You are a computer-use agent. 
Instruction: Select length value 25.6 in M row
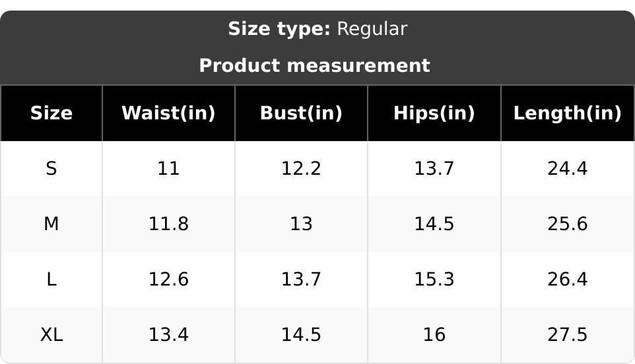point(567,224)
